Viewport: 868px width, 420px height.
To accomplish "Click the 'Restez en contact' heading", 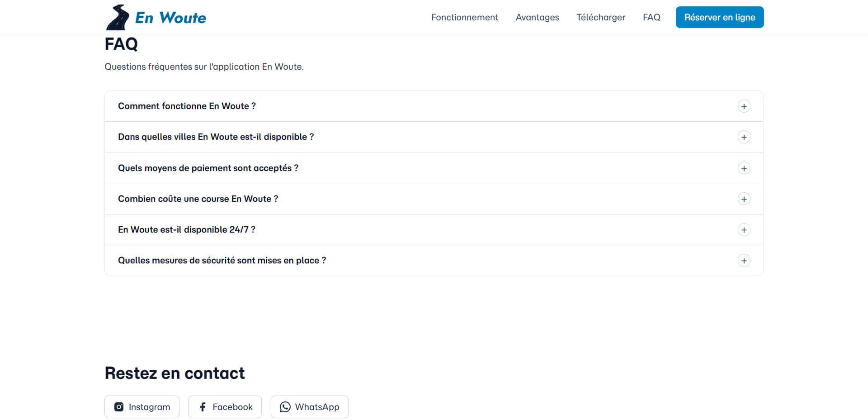I will point(175,372).
